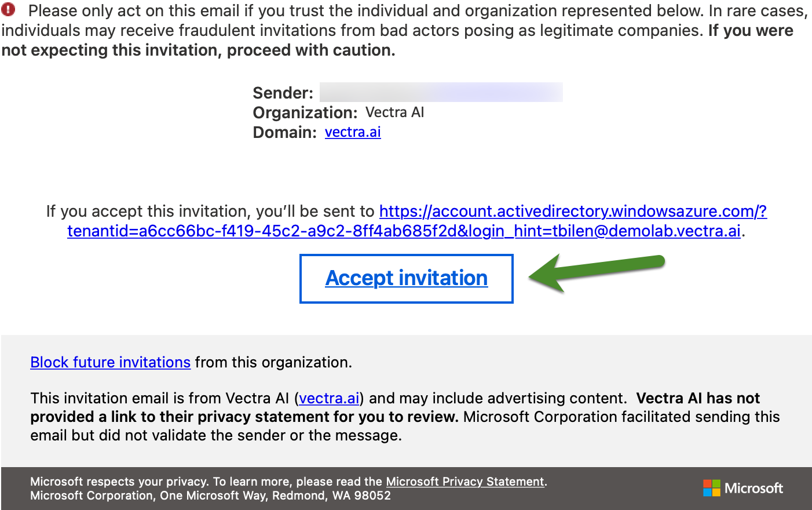Image resolution: width=812 pixels, height=510 pixels.
Task: Click the four-colored Microsoft squares logo
Action: pyautogui.click(x=711, y=488)
